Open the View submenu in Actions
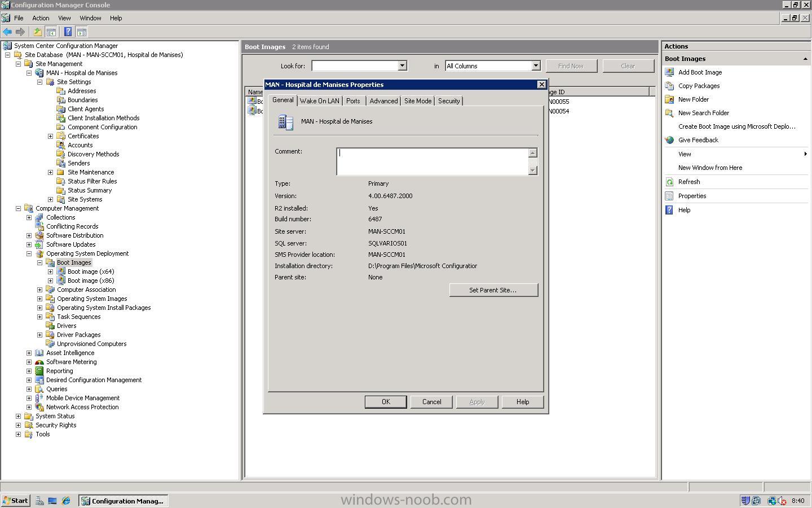This screenshot has width=812, height=508. (736, 154)
